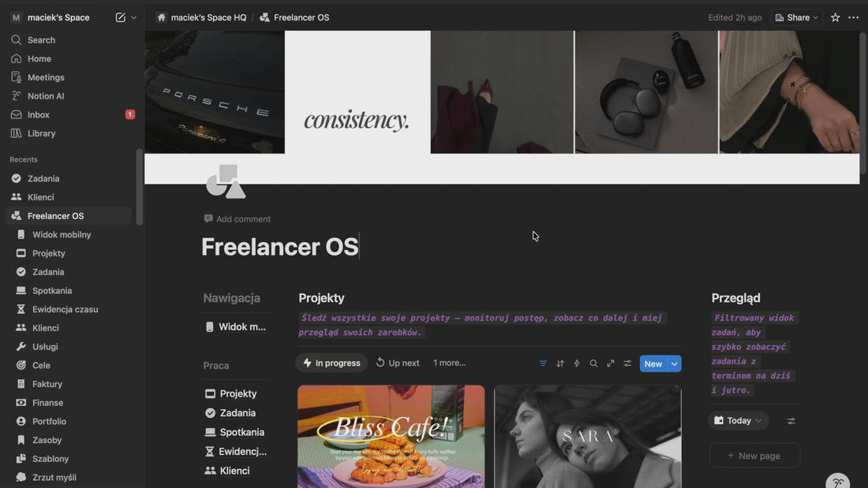Switch to the Up next tab
Screen dimensions: 868x488
(x=398, y=363)
